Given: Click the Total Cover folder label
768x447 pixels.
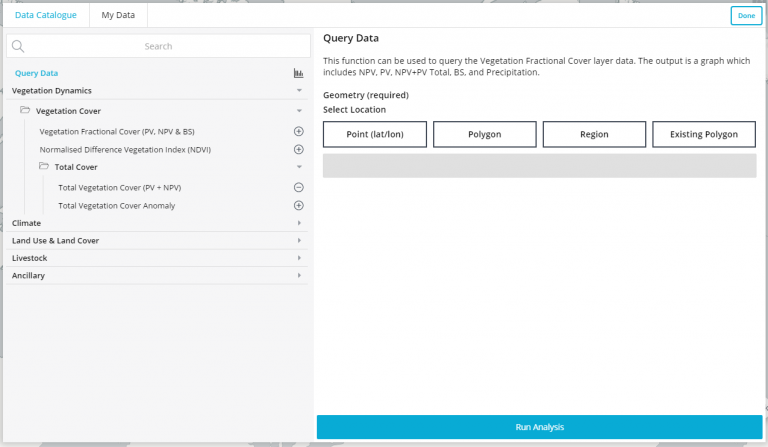Looking at the screenshot, I should tap(76, 167).
